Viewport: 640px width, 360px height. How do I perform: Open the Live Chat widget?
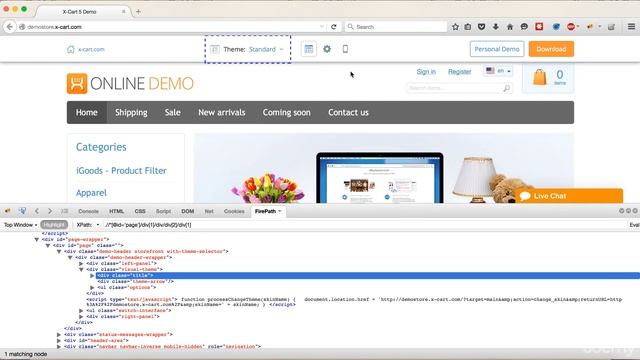[x=568, y=196]
